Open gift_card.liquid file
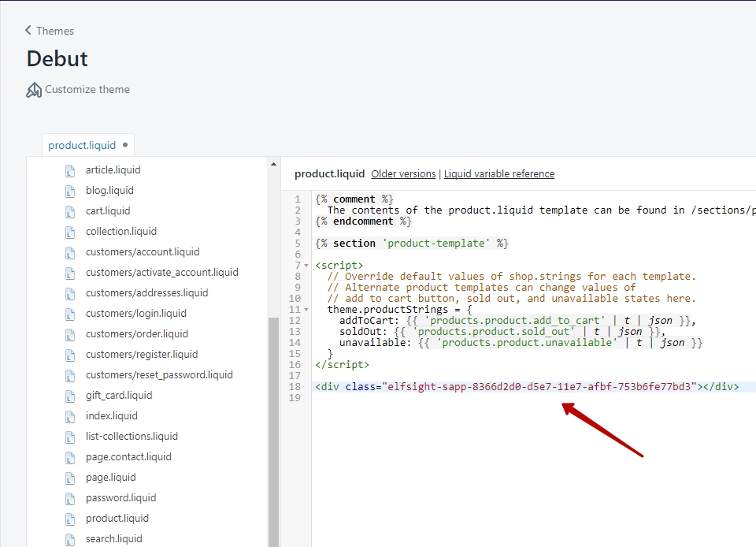This screenshot has width=756, height=547. (x=119, y=396)
